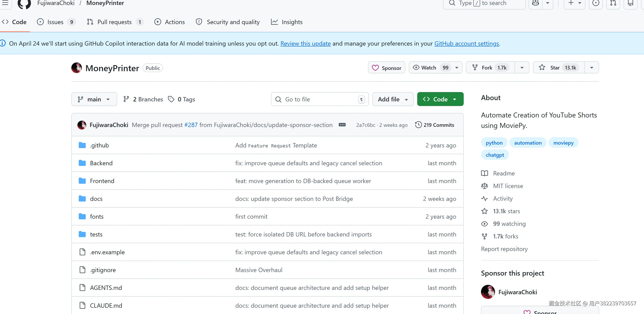Open the green Code dropdown
The image size is (644, 314).
click(440, 99)
